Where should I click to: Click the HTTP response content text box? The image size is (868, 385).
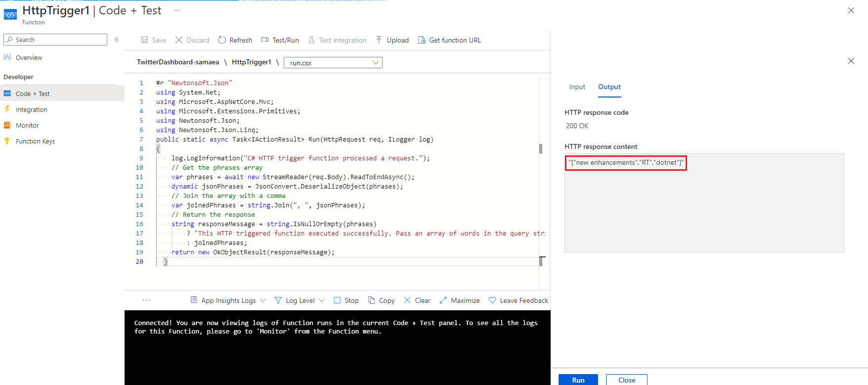[x=704, y=203]
